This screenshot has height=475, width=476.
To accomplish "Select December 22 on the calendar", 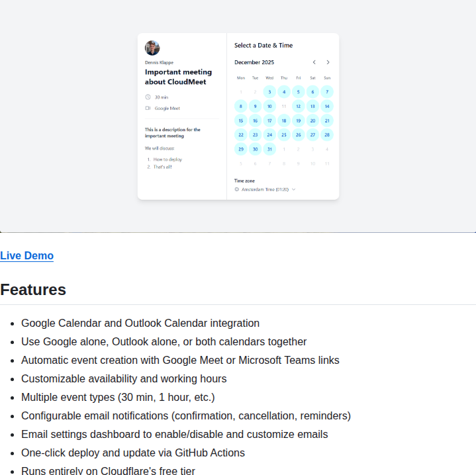I will (x=240, y=135).
